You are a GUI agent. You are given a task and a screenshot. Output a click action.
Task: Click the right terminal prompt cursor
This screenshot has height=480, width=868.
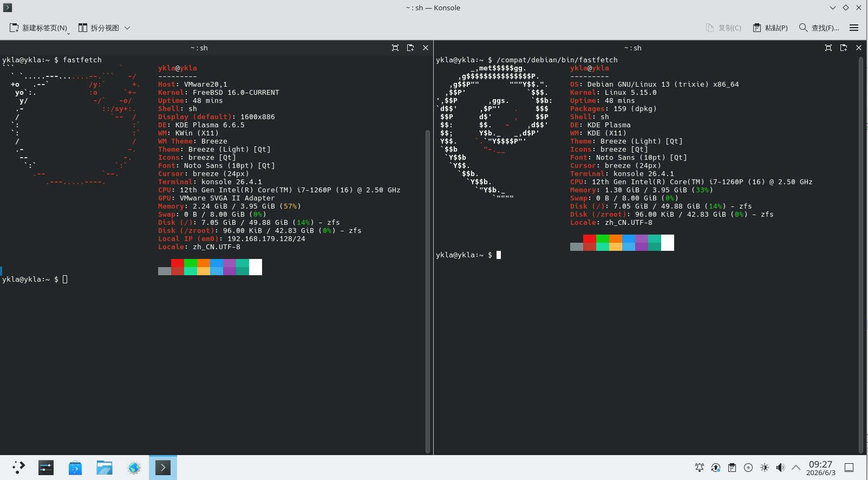[x=499, y=255]
